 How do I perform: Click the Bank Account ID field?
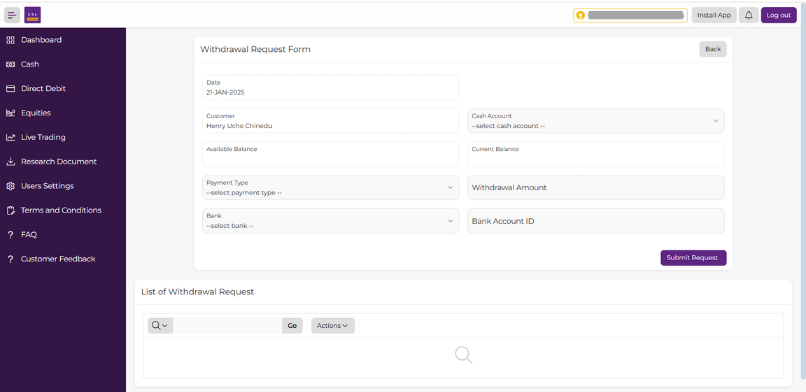click(596, 221)
